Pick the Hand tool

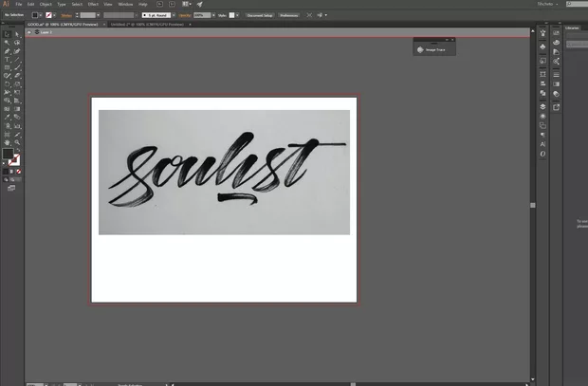tap(7, 142)
